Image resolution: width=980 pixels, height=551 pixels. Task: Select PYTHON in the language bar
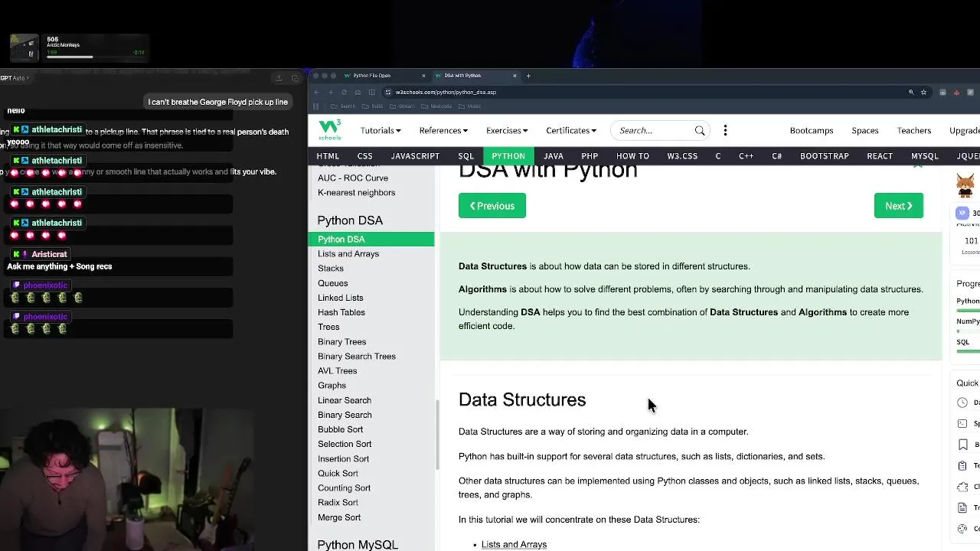coord(508,156)
